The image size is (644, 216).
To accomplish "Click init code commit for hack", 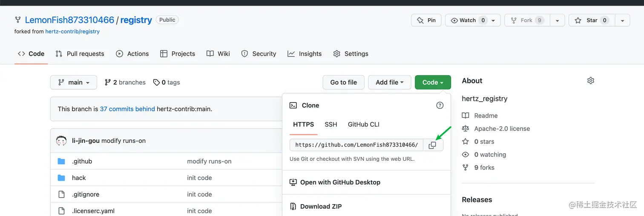I will [x=199, y=178].
